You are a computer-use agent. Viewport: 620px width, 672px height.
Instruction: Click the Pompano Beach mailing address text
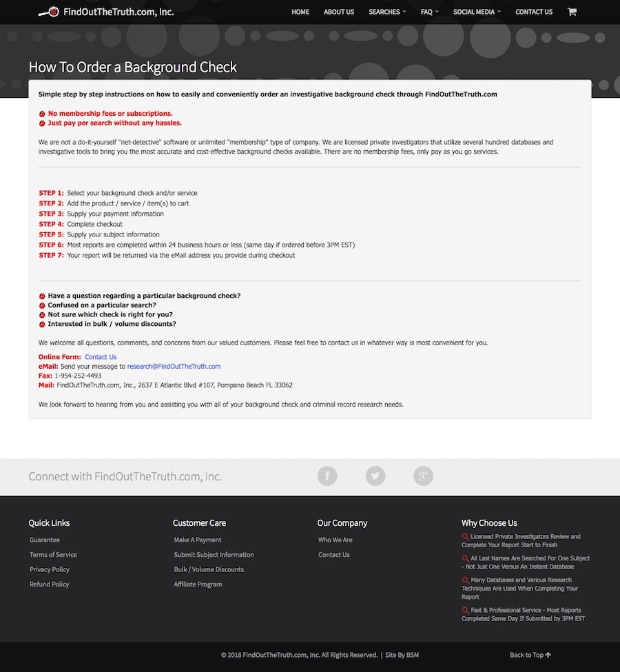point(175,385)
